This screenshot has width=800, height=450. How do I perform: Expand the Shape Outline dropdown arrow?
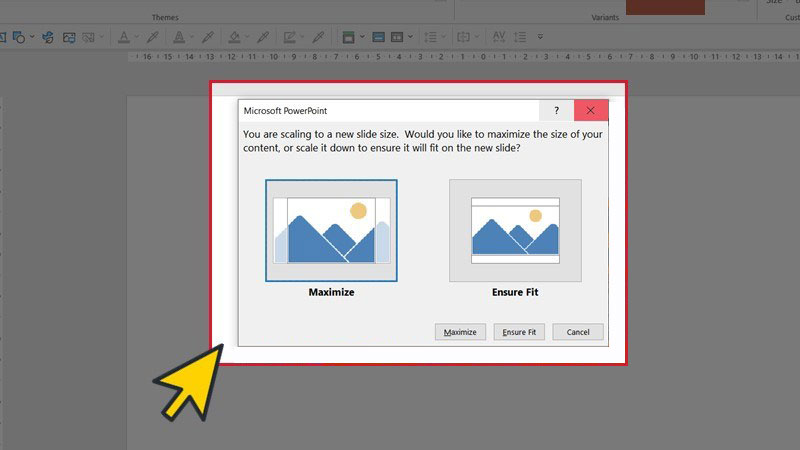point(302,37)
